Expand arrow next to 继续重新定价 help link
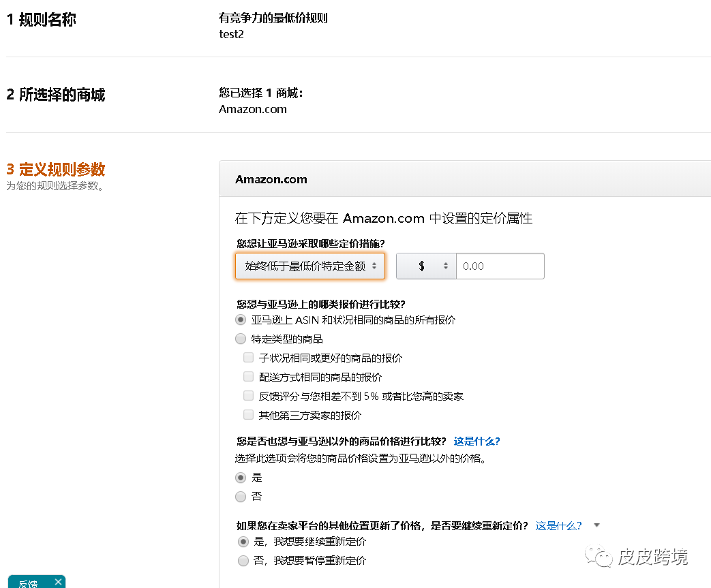711x588 pixels. click(x=596, y=525)
